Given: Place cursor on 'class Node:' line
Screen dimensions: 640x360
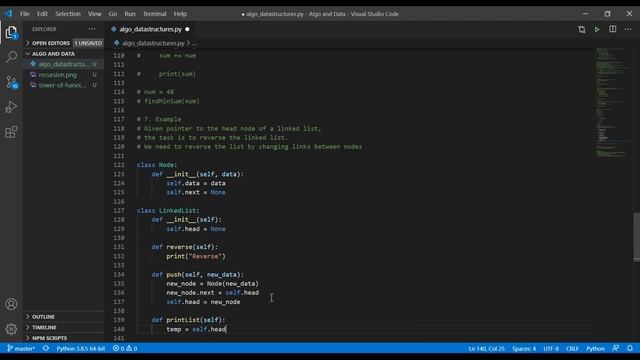Looking at the screenshot, I should (x=157, y=165).
